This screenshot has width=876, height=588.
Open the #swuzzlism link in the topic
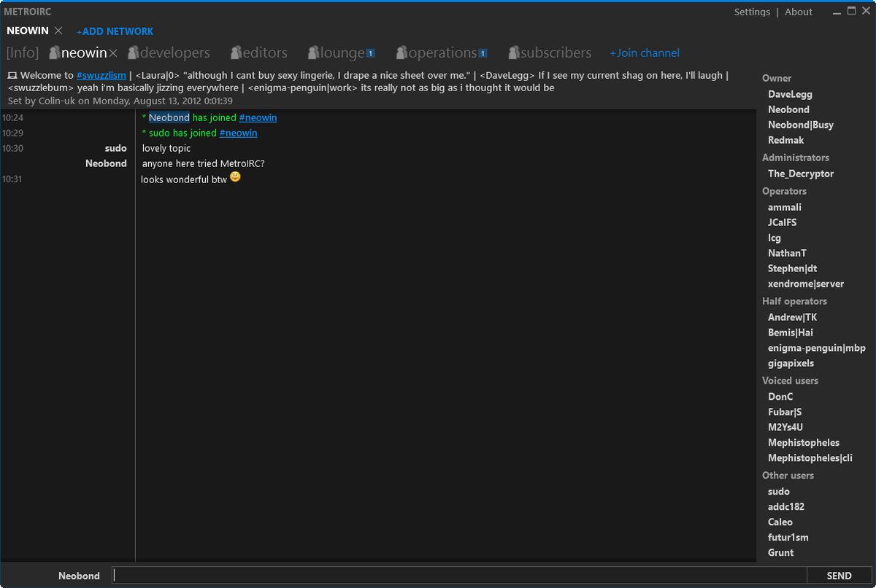coord(101,74)
